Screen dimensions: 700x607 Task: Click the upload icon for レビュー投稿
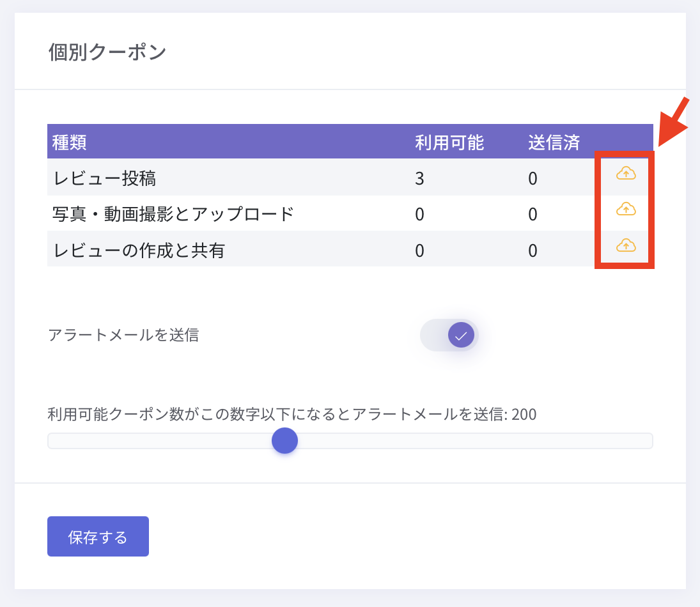pyautogui.click(x=626, y=173)
